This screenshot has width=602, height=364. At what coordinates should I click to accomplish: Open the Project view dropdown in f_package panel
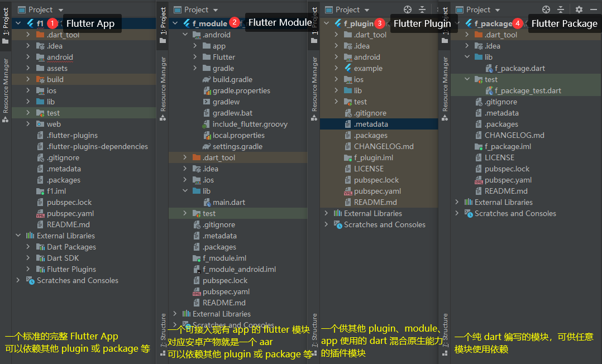498,10
